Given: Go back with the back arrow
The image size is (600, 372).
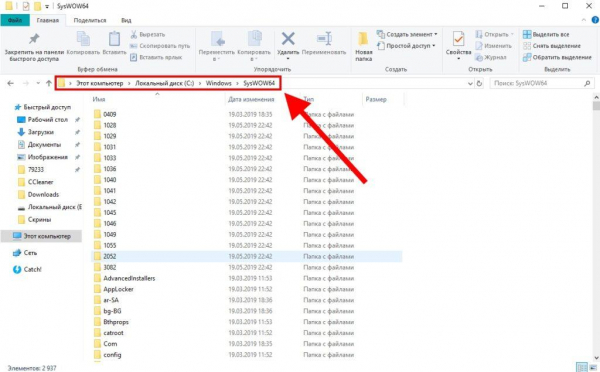Looking at the screenshot, I should pos(11,83).
